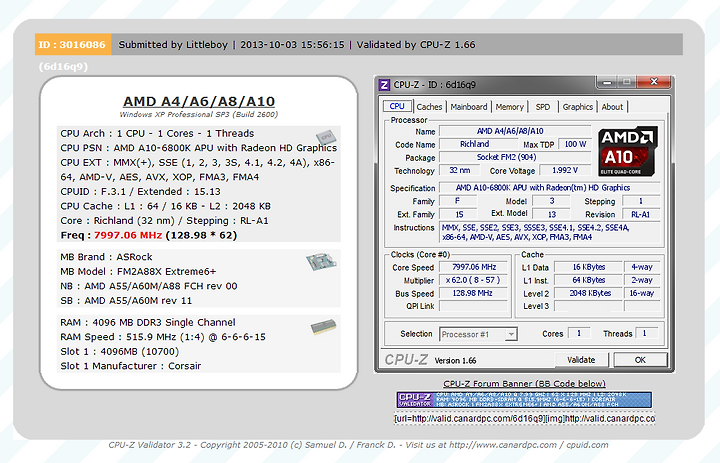Click the CPU chip icon beside CPU Arch
The height and width of the screenshot is (463, 720).
[x=326, y=137]
